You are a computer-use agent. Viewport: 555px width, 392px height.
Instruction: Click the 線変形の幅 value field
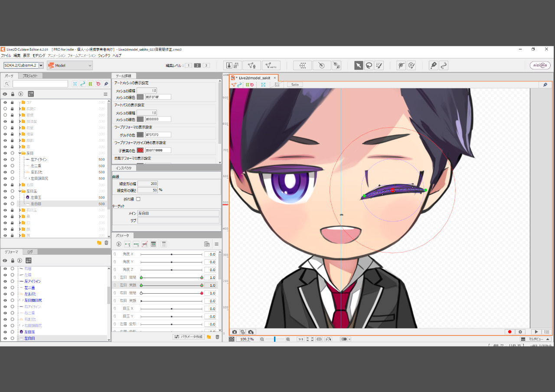[x=147, y=184]
